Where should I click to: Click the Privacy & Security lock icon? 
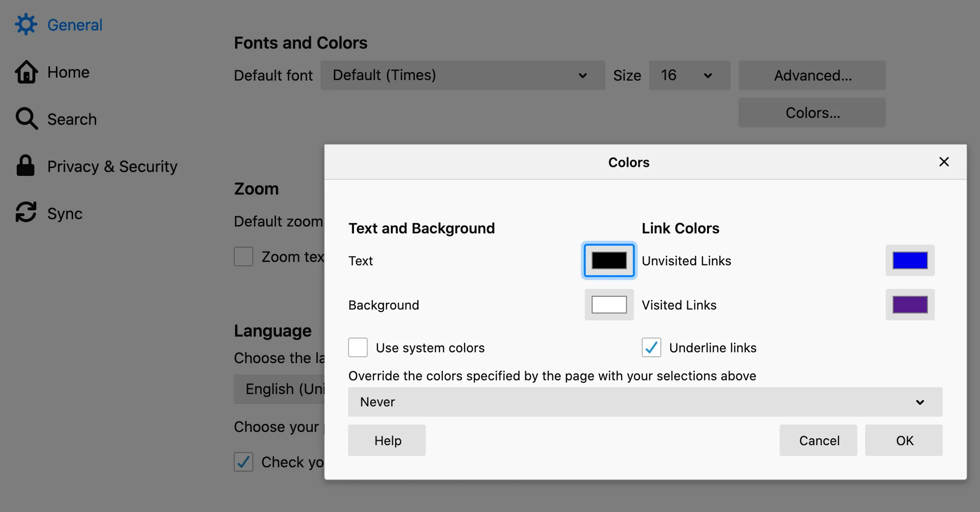click(26, 166)
